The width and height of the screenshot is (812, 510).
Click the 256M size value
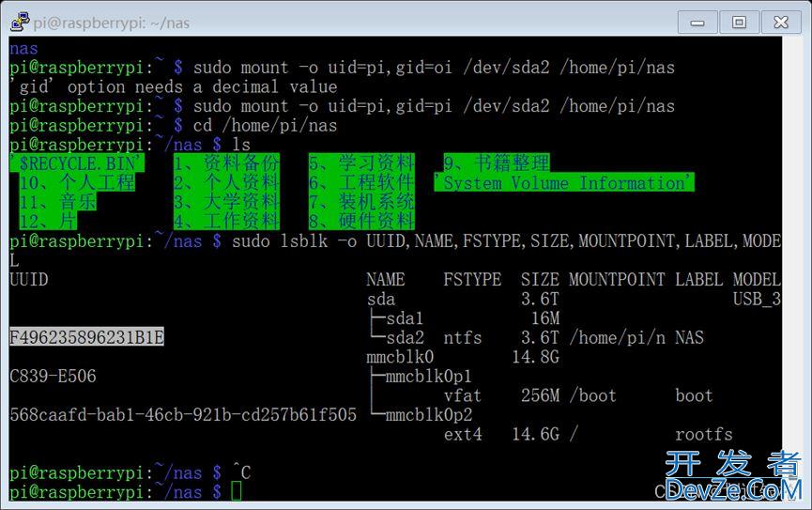(540, 395)
